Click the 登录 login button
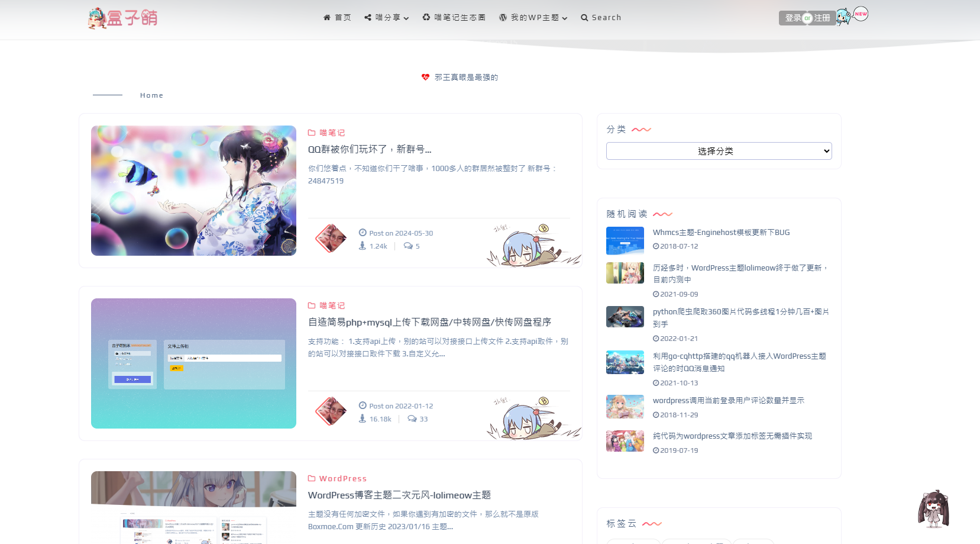 [793, 18]
